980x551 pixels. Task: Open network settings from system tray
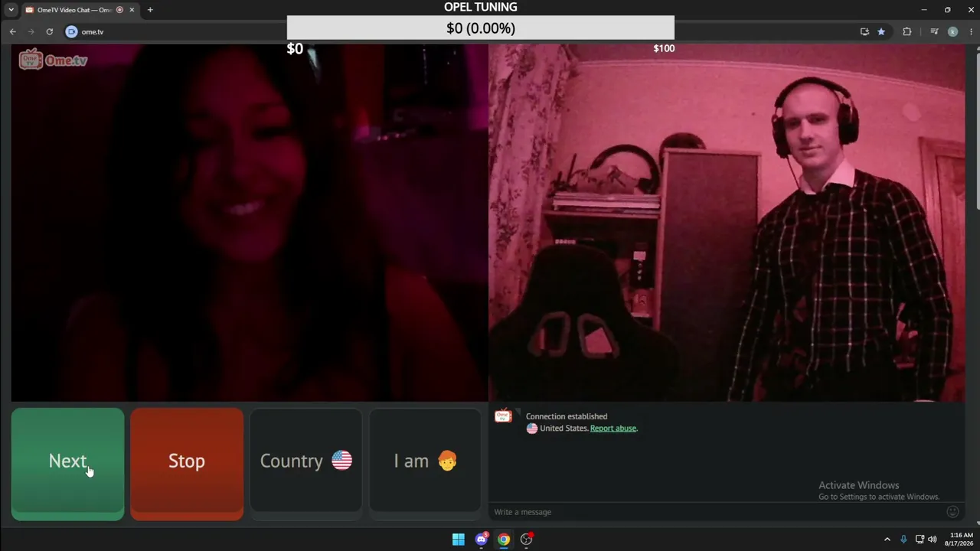click(920, 540)
